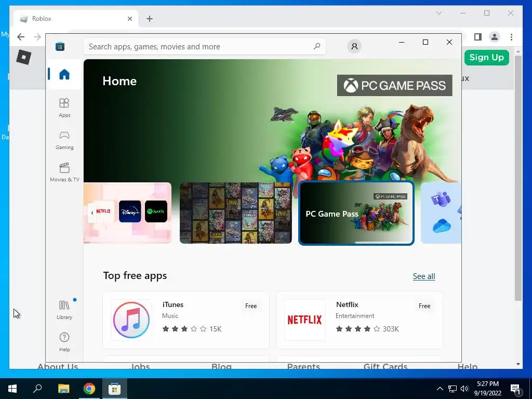Image resolution: width=532 pixels, height=399 pixels.
Task: Click the Home heading on hero banner
Action: [119, 81]
